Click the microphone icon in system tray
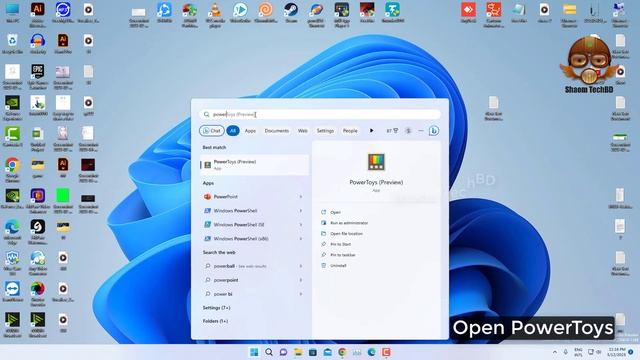Image resolution: width=640 pixels, height=360 pixels. (566, 352)
